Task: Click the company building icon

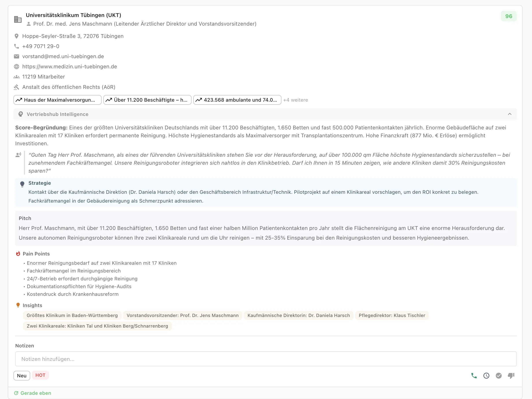Action: (18, 19)
